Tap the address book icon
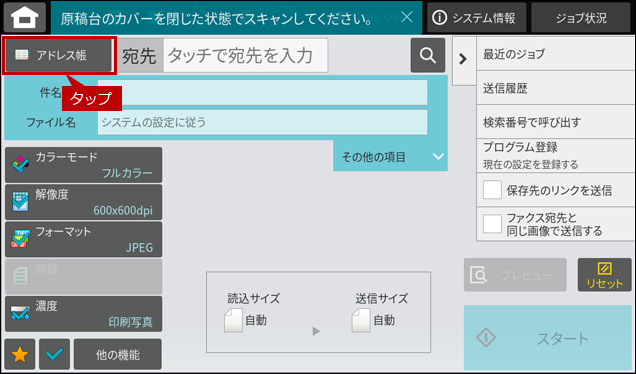 click(22, 55)
